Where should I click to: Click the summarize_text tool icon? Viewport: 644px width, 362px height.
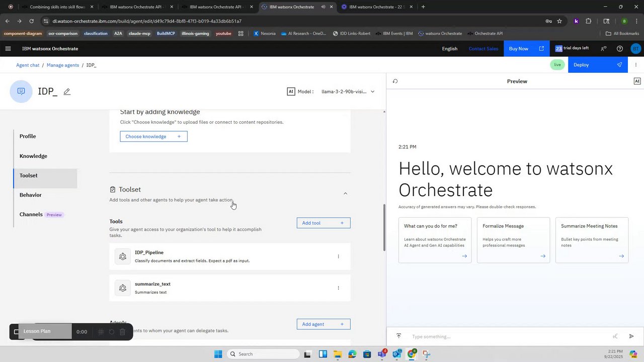pos(122,288)
